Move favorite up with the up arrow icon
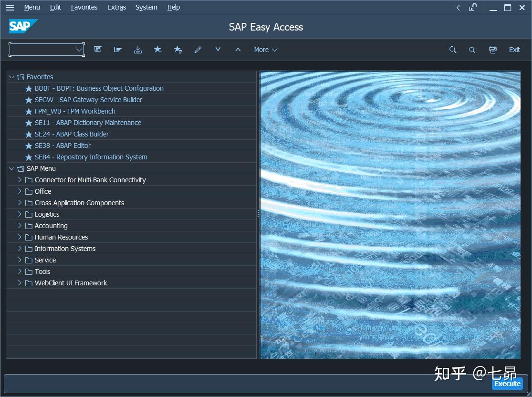The height and width of the screenshot is (397, 532). tap(238, 50)
